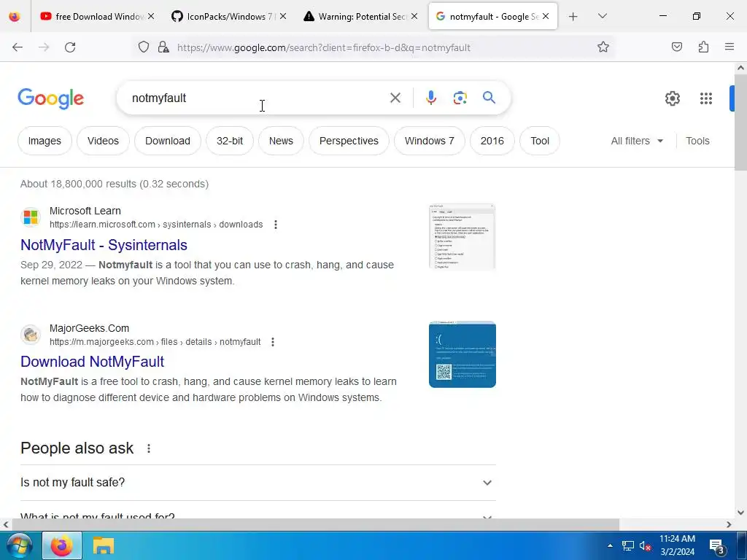
Task: Close the free Download Windows tab
Action: tap(151, 16)
